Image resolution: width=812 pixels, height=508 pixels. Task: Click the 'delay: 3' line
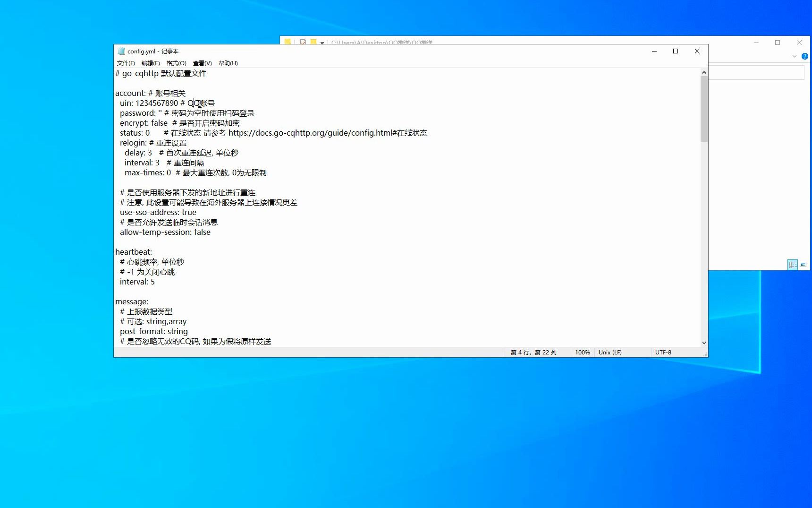[x=181, y=153]
